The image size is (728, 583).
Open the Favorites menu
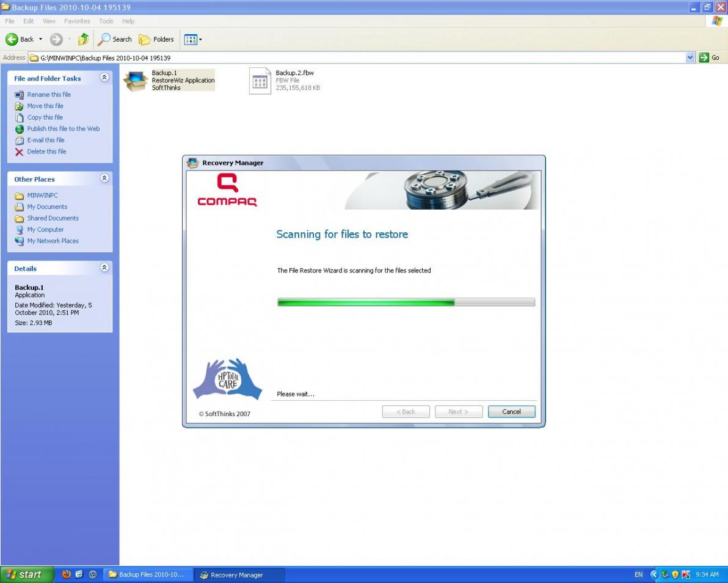[77, 21]
